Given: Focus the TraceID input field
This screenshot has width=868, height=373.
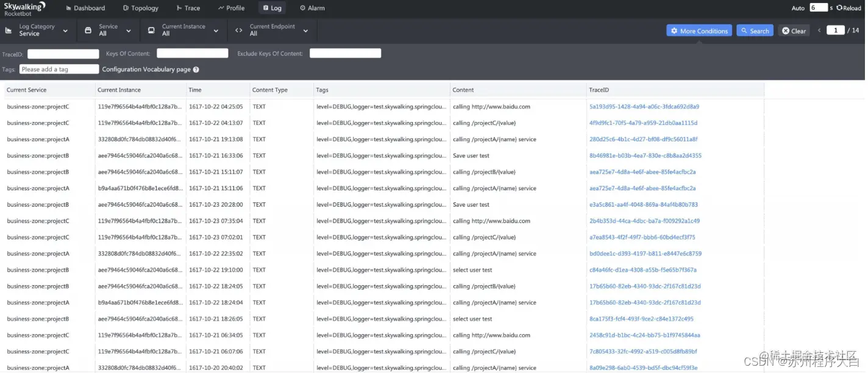Looking at the screenshot, I should [63, 54].
